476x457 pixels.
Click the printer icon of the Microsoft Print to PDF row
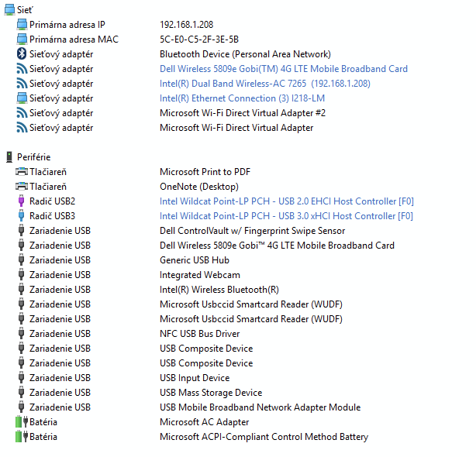pyautogui.click(x=22, y=172)
